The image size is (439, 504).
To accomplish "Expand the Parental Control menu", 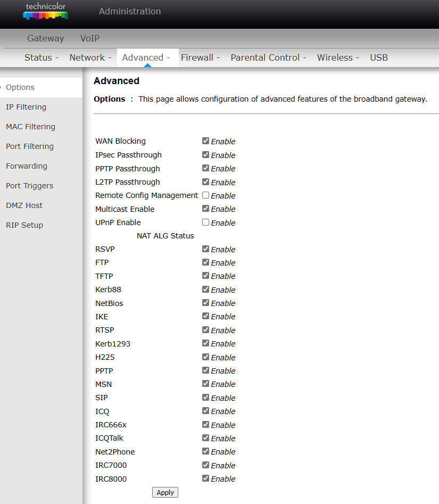I will point(268,57).
